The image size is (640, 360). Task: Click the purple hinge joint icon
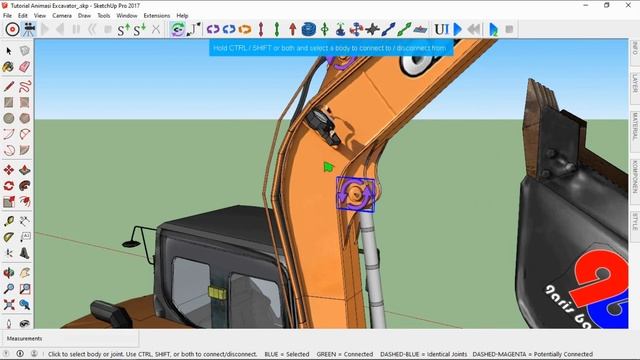click(x=213, y=29)
